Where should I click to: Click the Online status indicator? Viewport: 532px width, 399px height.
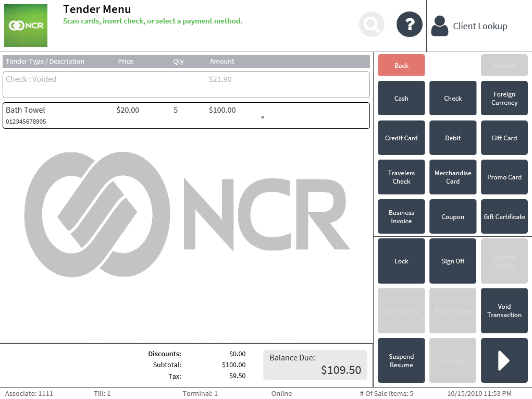(x=281, y=393)
